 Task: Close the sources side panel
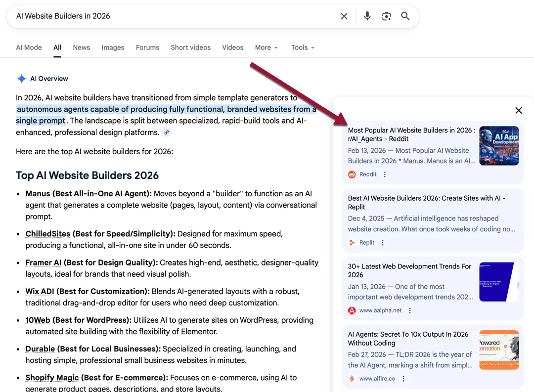tap(518, 111)
